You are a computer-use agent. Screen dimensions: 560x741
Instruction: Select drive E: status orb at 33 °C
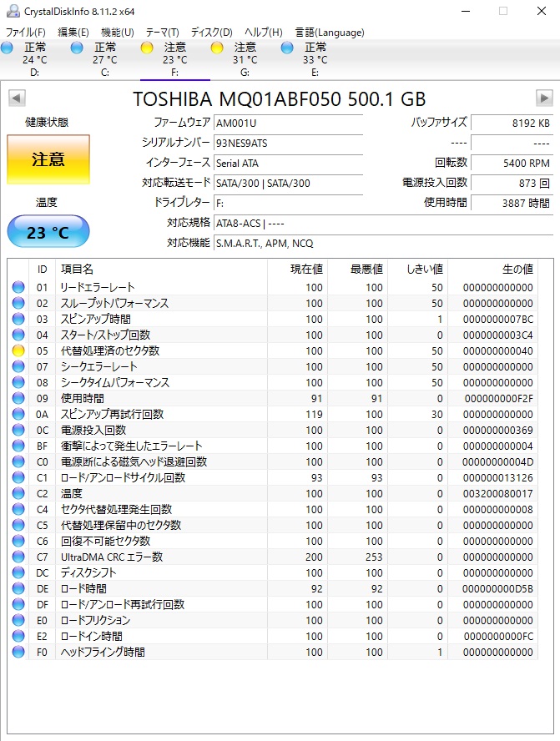point(287,48)
